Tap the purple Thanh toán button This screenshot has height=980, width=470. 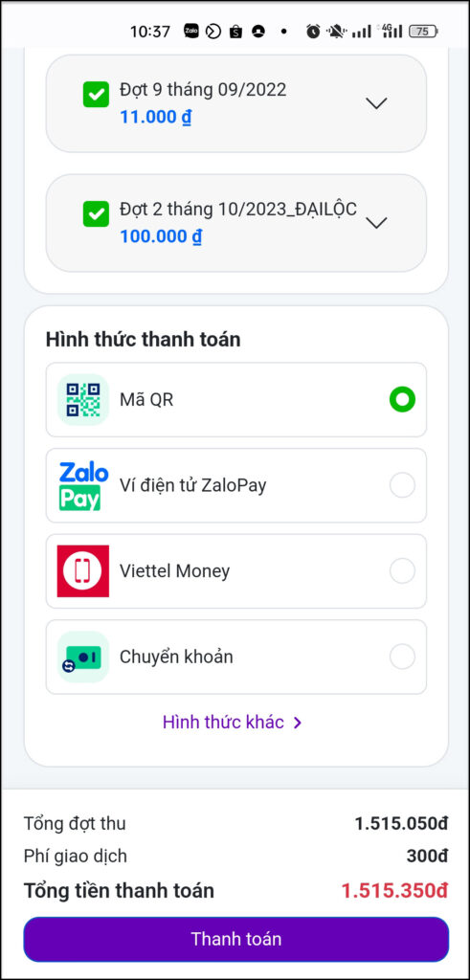tap(236, 939)
